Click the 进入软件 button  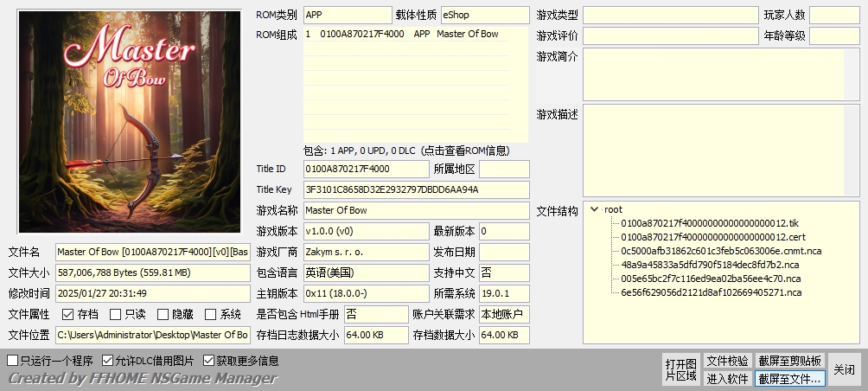click(x=727, y=378)
